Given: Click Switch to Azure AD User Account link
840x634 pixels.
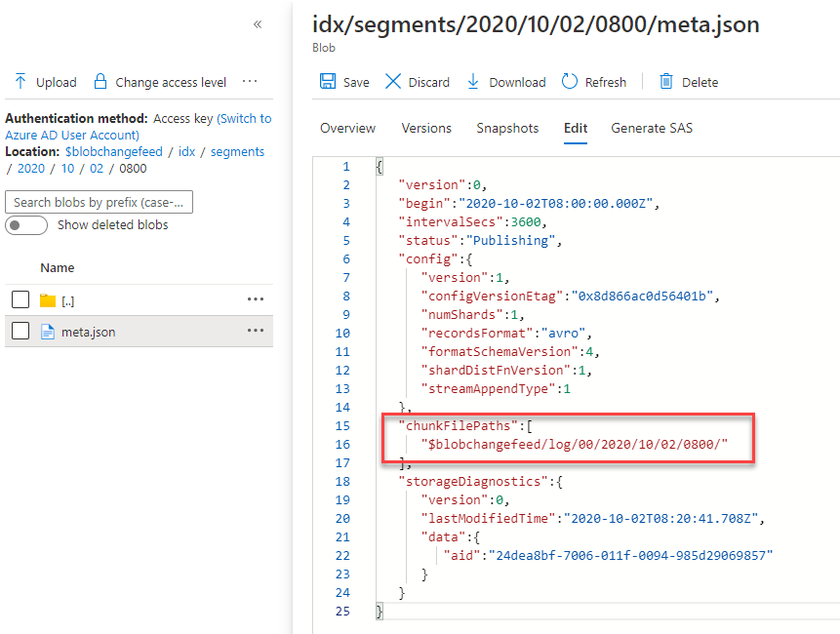Looking at the screenshot, I should click(x=244, y=119).
